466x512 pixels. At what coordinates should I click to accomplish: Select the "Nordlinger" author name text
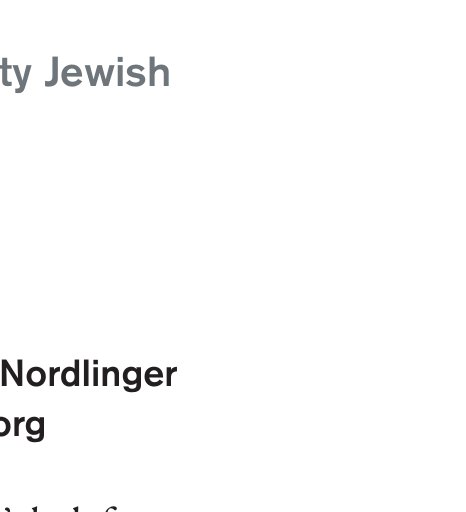[89, 375]
